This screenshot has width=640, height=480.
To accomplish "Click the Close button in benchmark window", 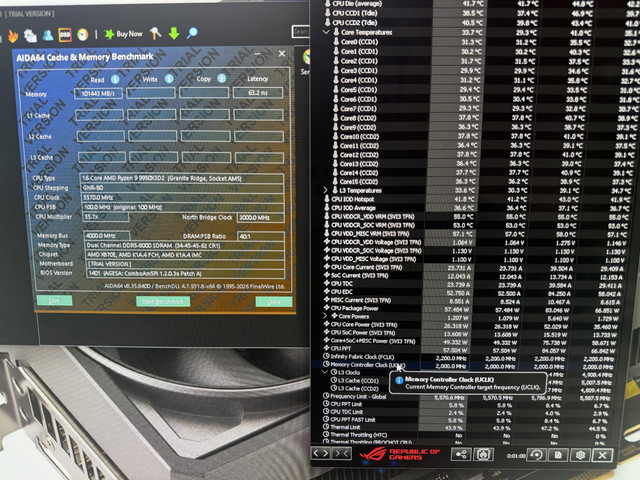I will (x=274, y=302).
